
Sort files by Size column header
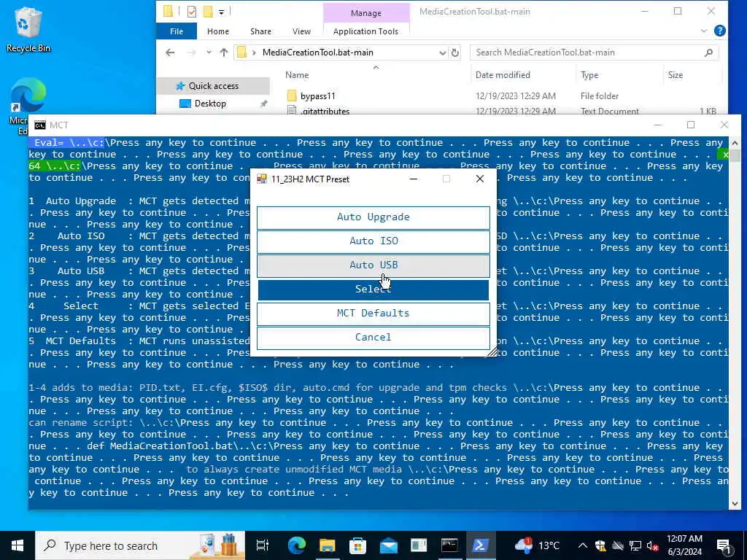[x=675, y=75]
